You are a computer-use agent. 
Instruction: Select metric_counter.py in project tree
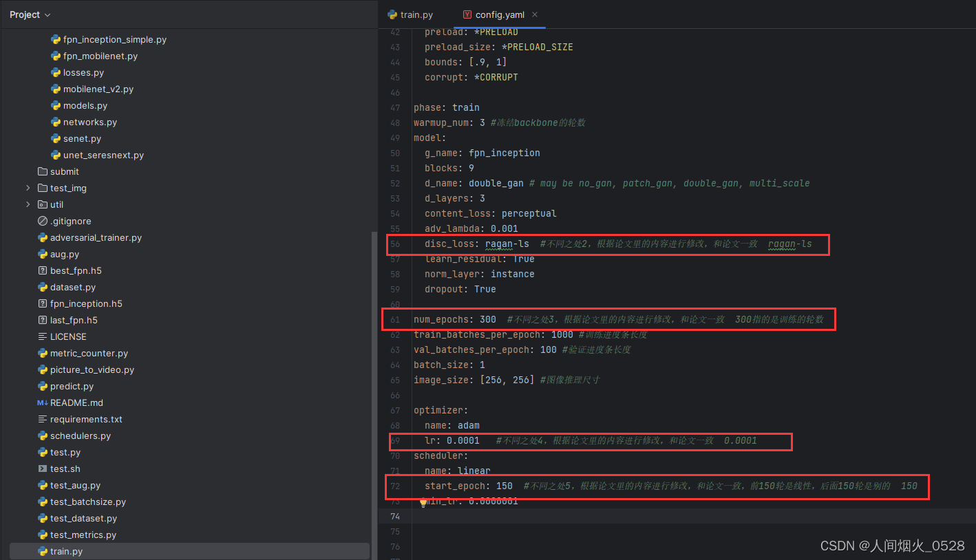(x=89, y=353)
